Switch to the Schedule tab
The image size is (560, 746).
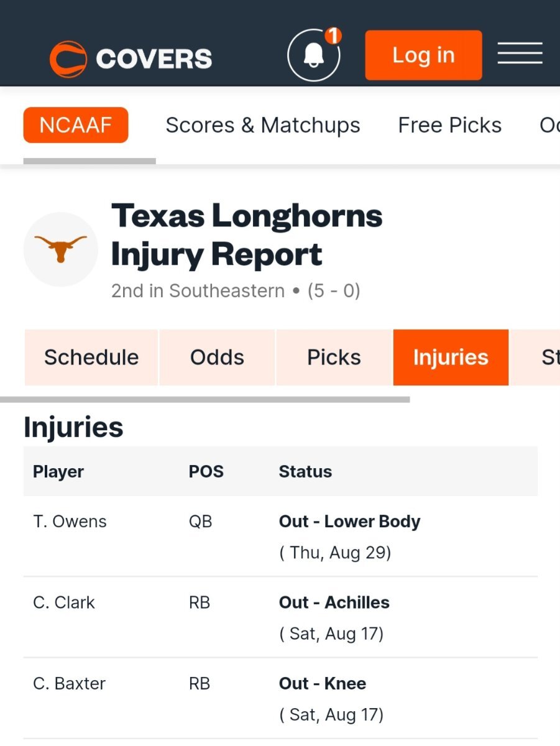(91, 357)
